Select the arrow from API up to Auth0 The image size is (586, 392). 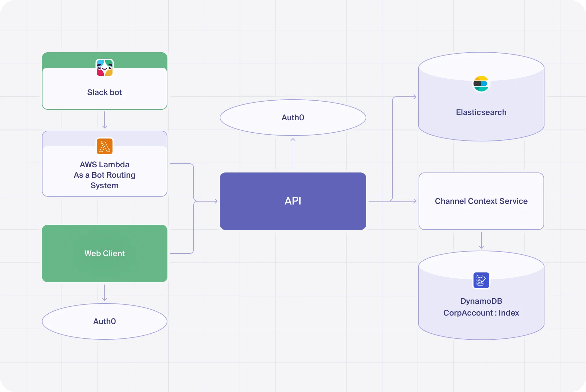click(293, 154)
